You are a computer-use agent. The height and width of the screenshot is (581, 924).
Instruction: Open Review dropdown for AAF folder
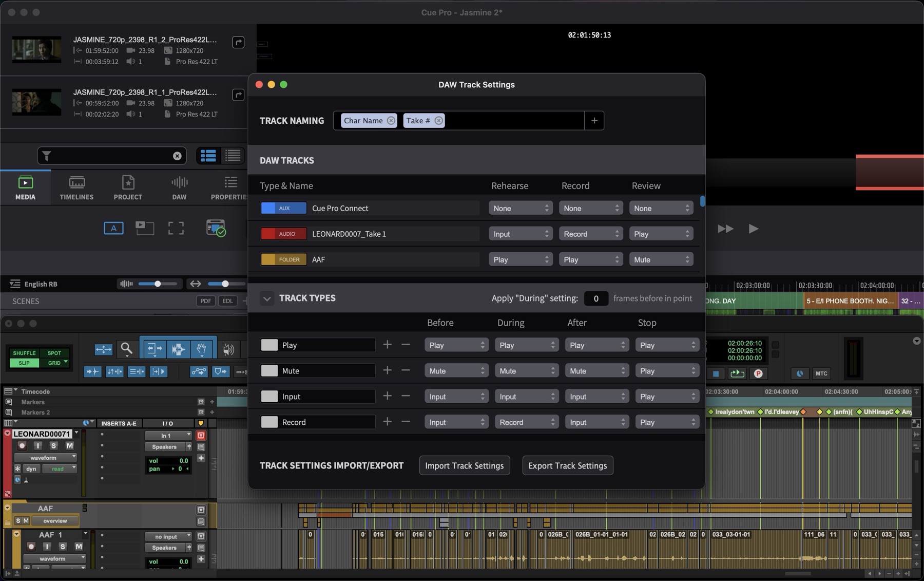coord(661,259)
